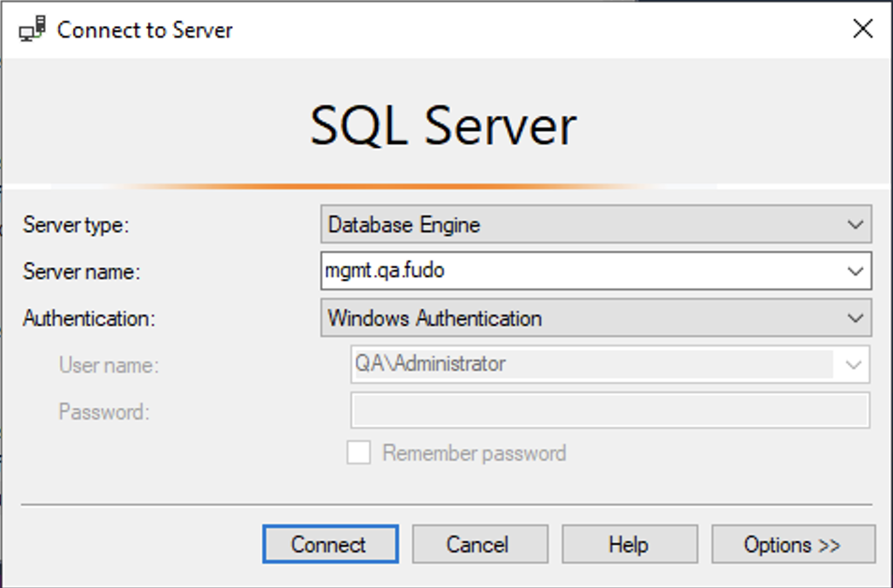Open the Help for this dialog
This screenshot has width=893, height=588.
630,544
